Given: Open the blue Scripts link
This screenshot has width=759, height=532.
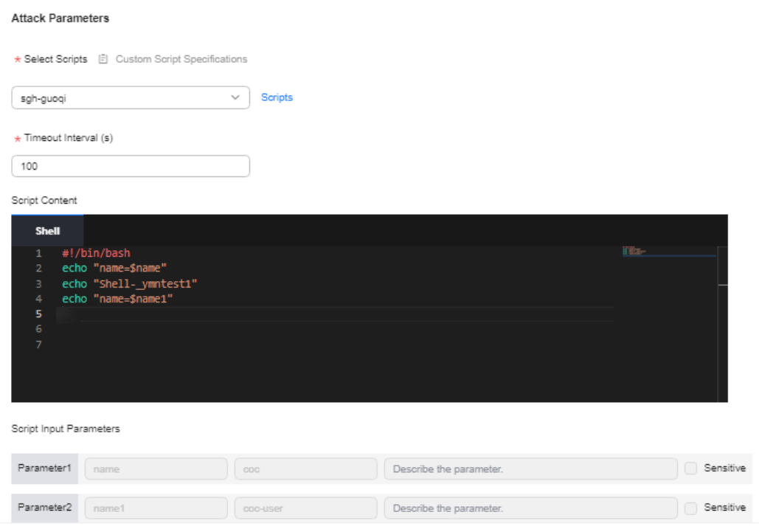Looking at the screenshot, I should (277, 97).
